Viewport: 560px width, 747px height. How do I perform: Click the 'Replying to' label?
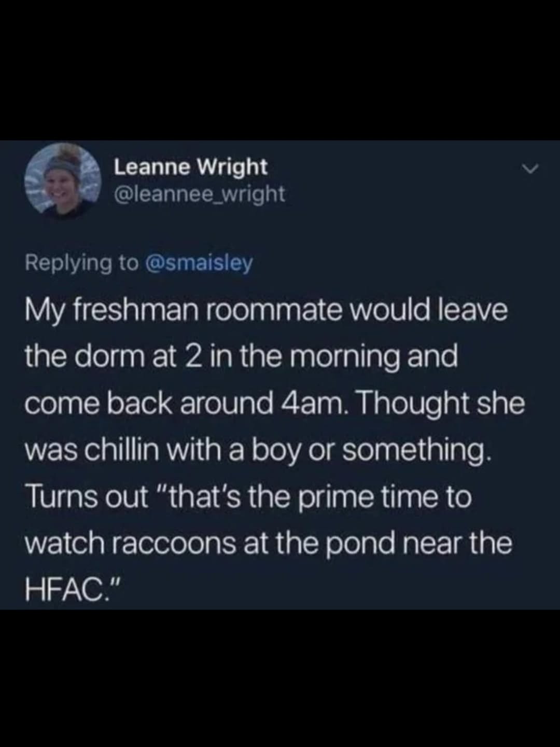(82, 263)
